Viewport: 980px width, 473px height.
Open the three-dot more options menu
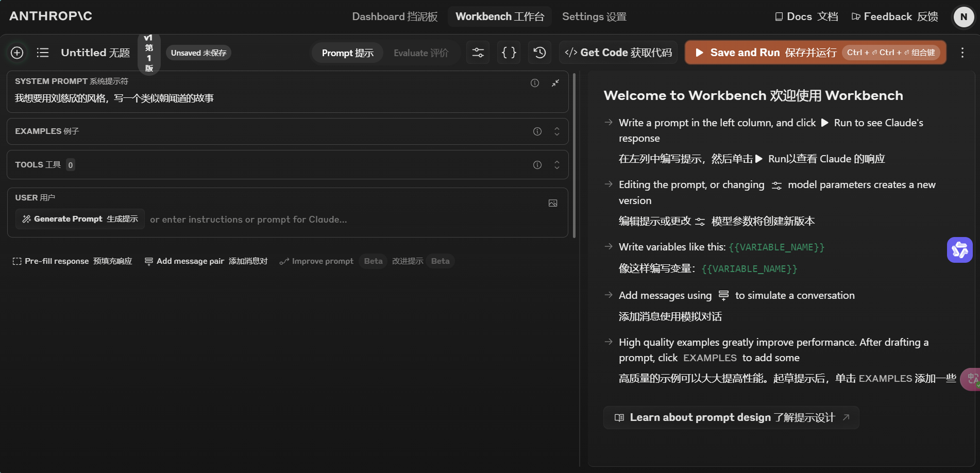962,53
